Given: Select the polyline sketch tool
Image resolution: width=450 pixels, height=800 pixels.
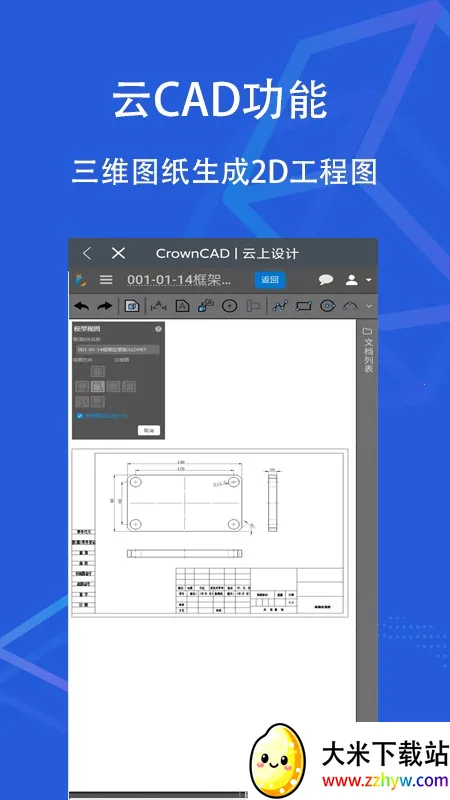Looking at the screenshot, I should 280,306.
